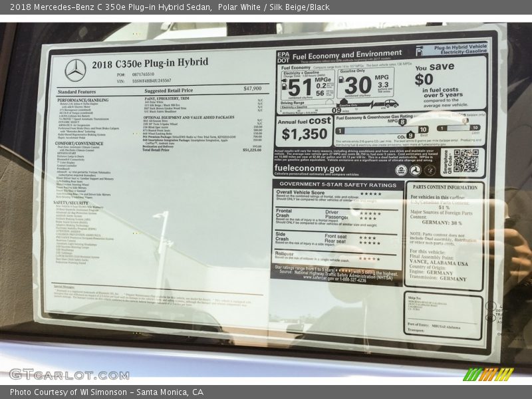Click 'GOVERNMENT 5-STAR SAFETY RATINGS' header
The image size is (532, 399).
[x=338, y=185]
